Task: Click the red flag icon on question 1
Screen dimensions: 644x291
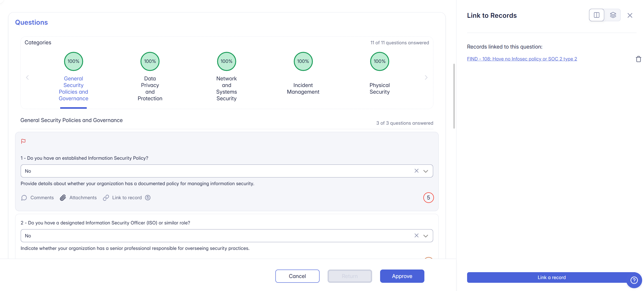Action: pos(23,141)
